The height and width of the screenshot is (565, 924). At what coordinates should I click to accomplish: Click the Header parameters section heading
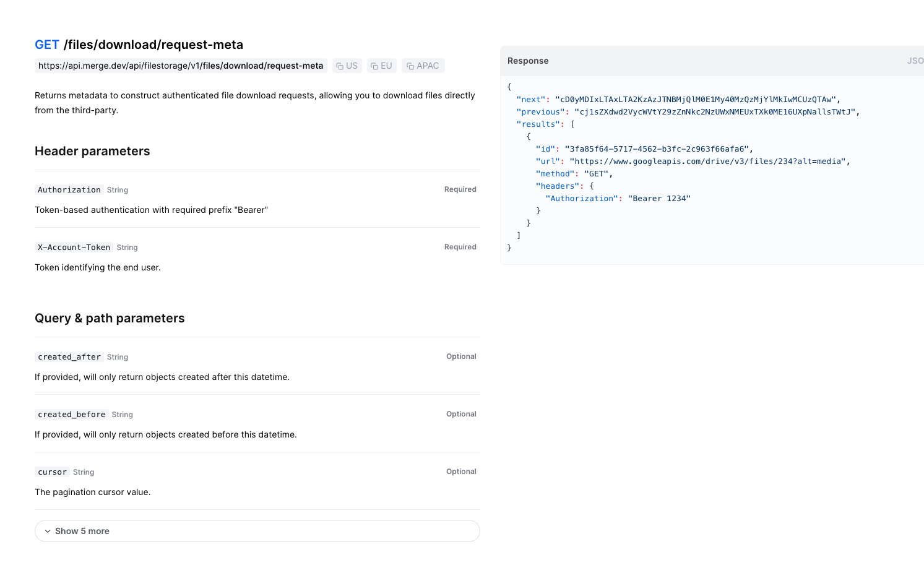coord(92,151)
